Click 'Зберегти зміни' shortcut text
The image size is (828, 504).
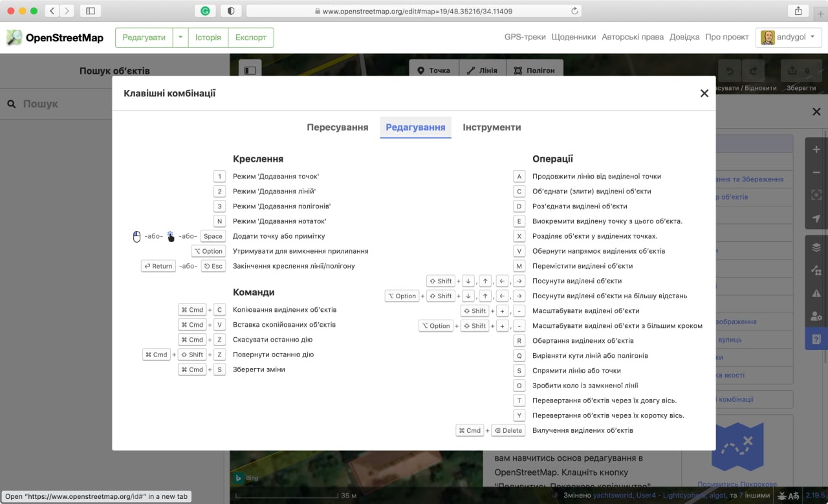pos(259,369)
